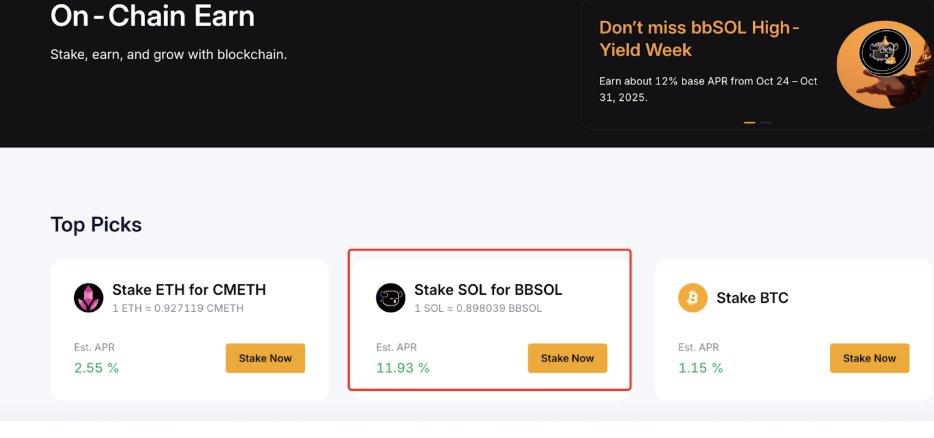The height and width of the screenshot is (438, 934).
Task: Switch to the second banner slide dot
Action: tap(766, 123)
